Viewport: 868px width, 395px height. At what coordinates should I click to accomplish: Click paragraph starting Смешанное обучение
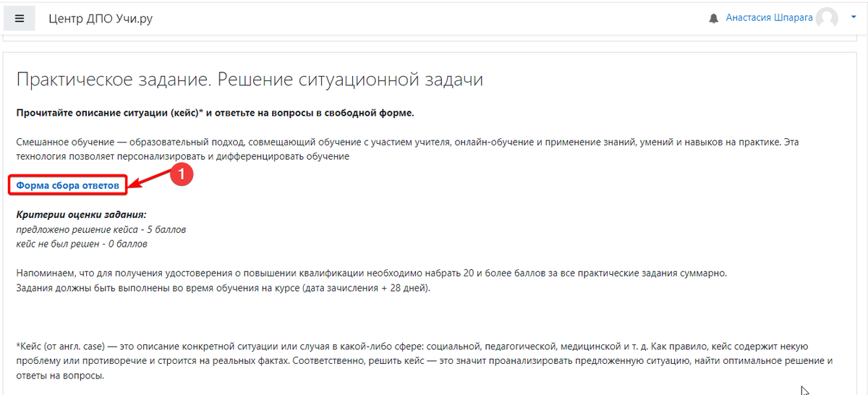click(407, 149)
